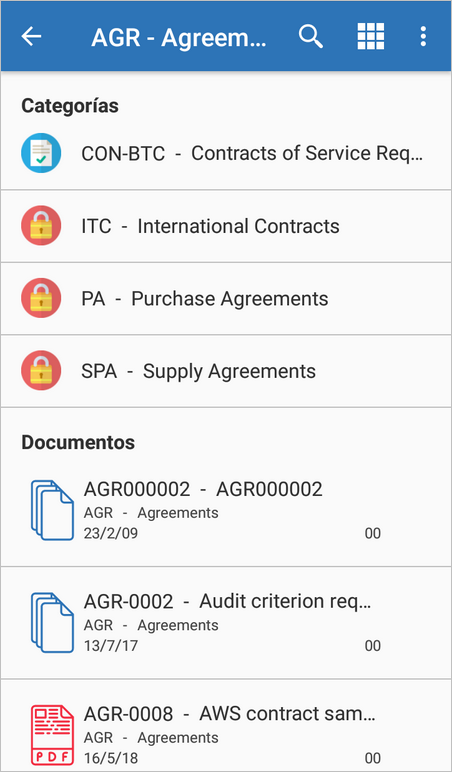This screenshot has width=452, height=772.
Task: Open ITC International Contracts category
Action: coord(226,226)
